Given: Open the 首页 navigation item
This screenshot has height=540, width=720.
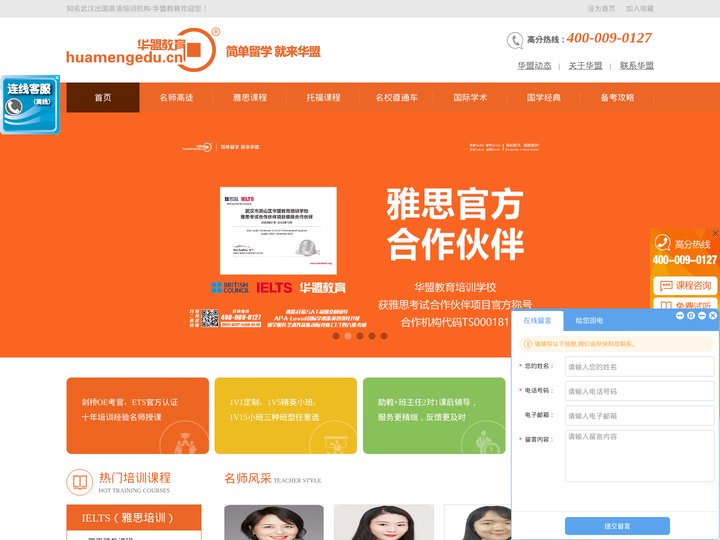Looking at the screenshot, I should click(x=103, y=97).
